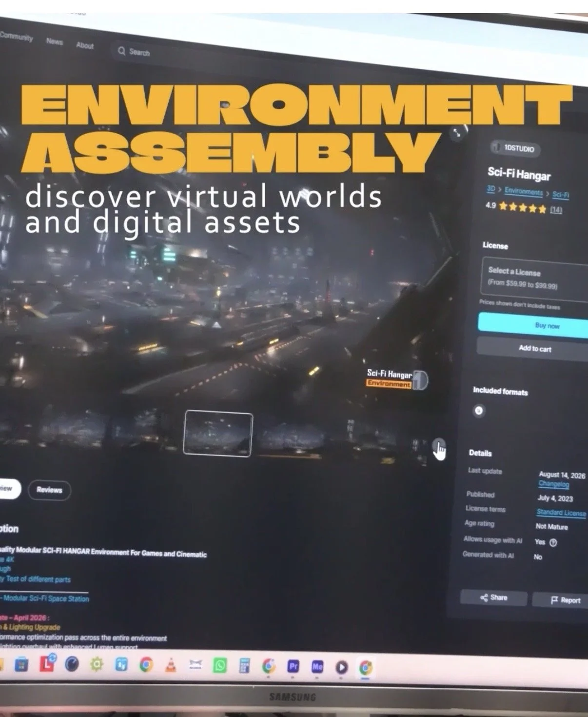Open Microsoft Store from the taskbar
The image size is (588, 717).
tap(21, 664)
